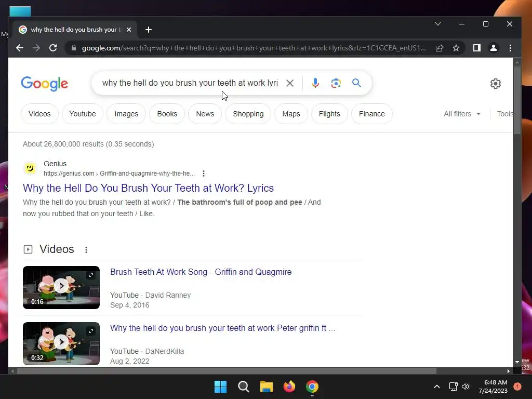Open the Videos section three-dot menu

[86, 250]
